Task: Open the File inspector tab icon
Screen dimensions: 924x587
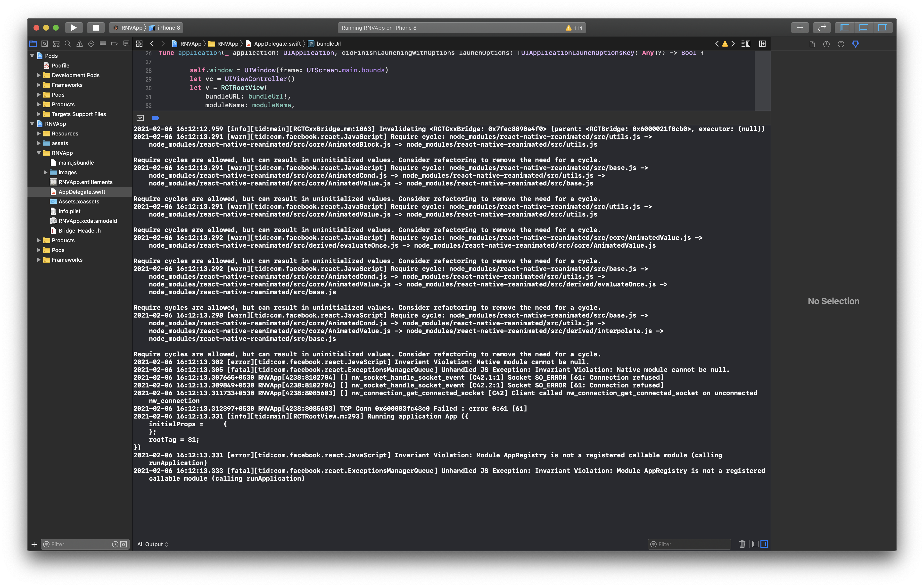Action: (x=812, y=44)
